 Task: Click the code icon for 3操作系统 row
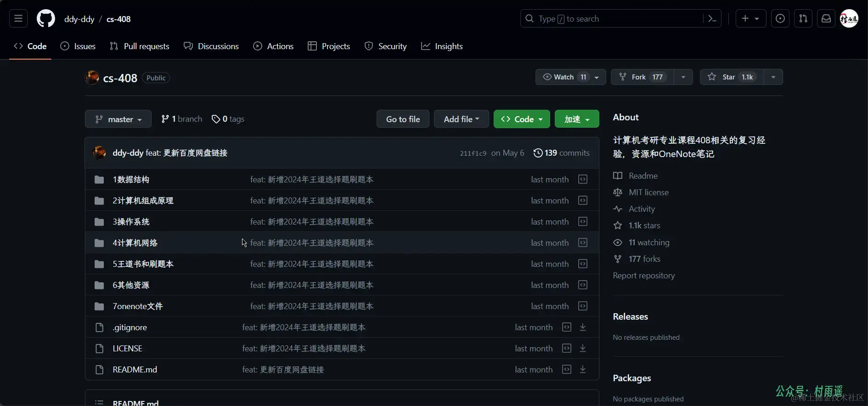(x=583, y=222)
